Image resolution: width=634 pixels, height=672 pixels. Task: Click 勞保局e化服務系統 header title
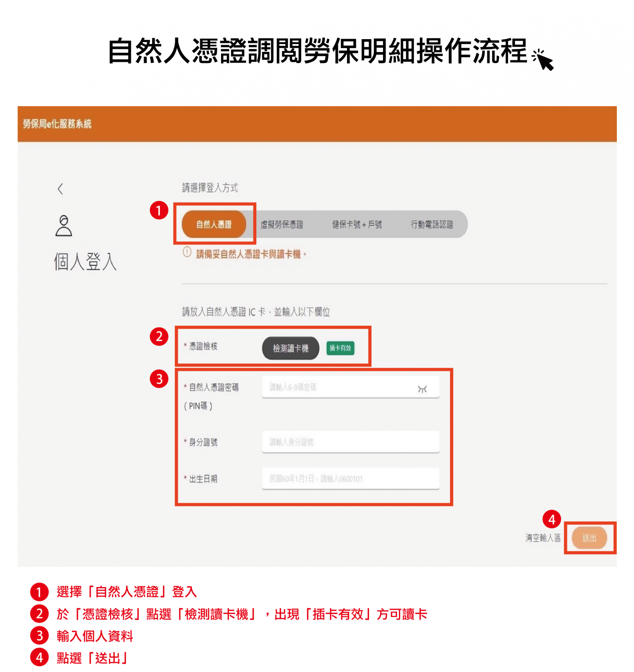[x=57, y=124]
